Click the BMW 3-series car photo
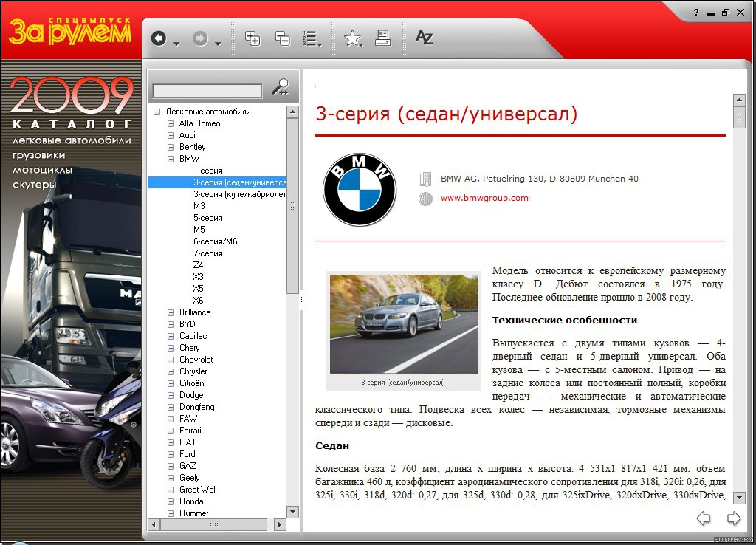756x545 pixels. 404,324
